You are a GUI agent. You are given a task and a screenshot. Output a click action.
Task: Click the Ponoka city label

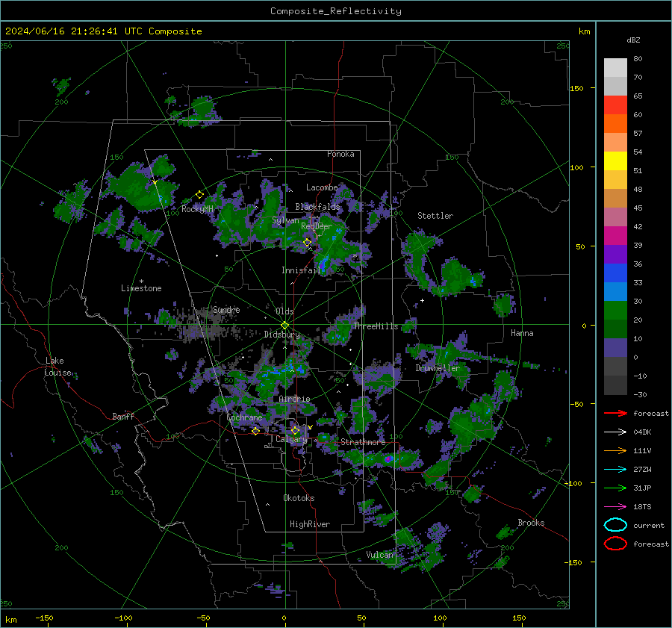click(340, 154)
